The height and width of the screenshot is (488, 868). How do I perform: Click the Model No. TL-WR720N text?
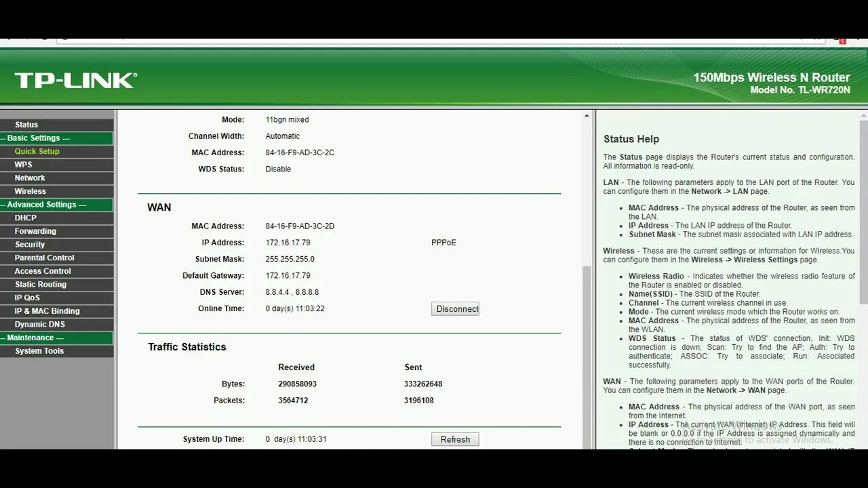click(800, 90)
